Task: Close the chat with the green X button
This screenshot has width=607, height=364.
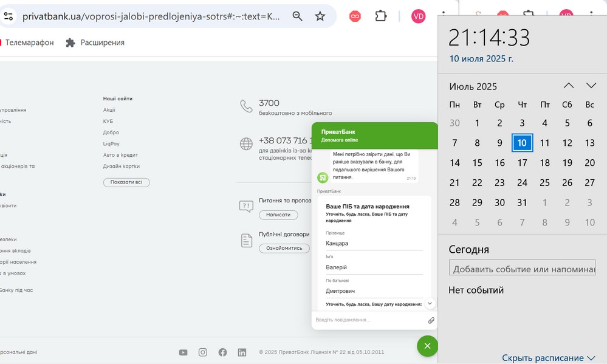Action: [427, 346]
